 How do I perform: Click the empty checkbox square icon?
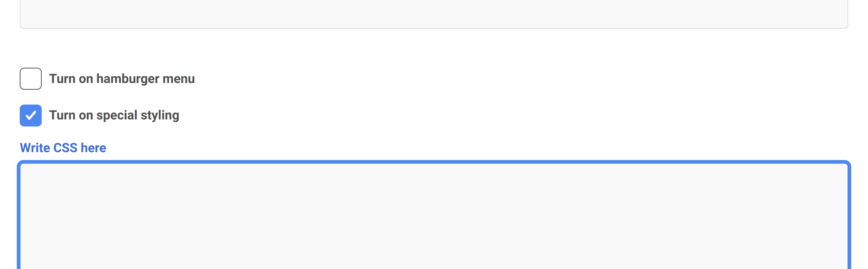(31, 79)
